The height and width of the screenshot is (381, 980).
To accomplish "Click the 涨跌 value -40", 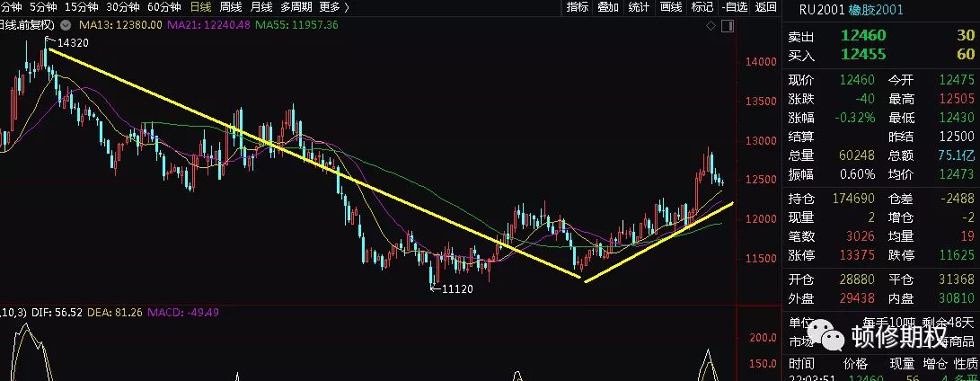I will coord(864,100).
